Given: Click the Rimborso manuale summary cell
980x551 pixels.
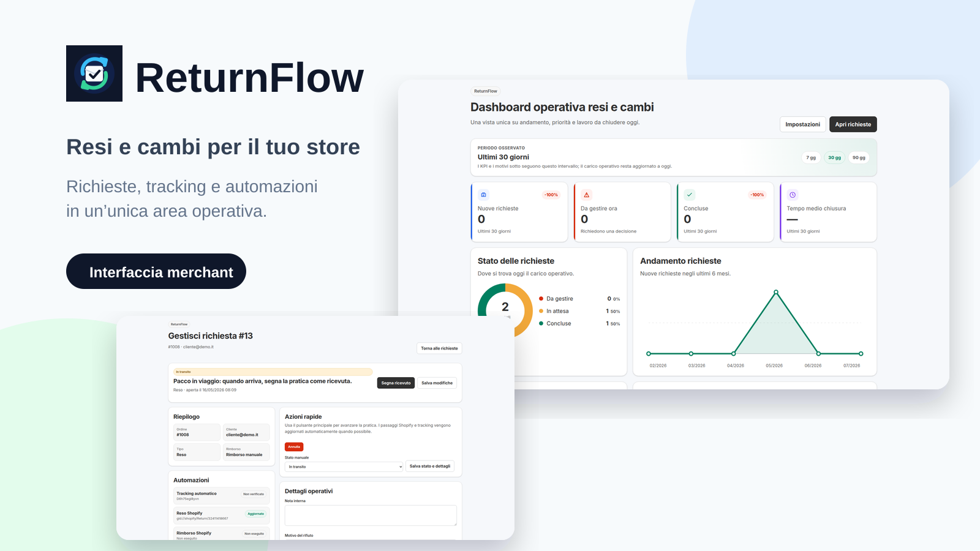Looking at the screenshot, I should coord(246,452).
